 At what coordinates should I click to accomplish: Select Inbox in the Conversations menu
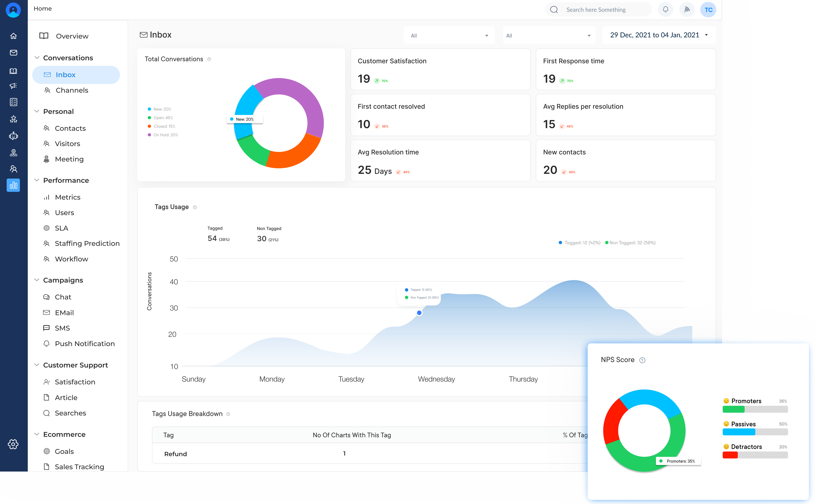[76, 75]
